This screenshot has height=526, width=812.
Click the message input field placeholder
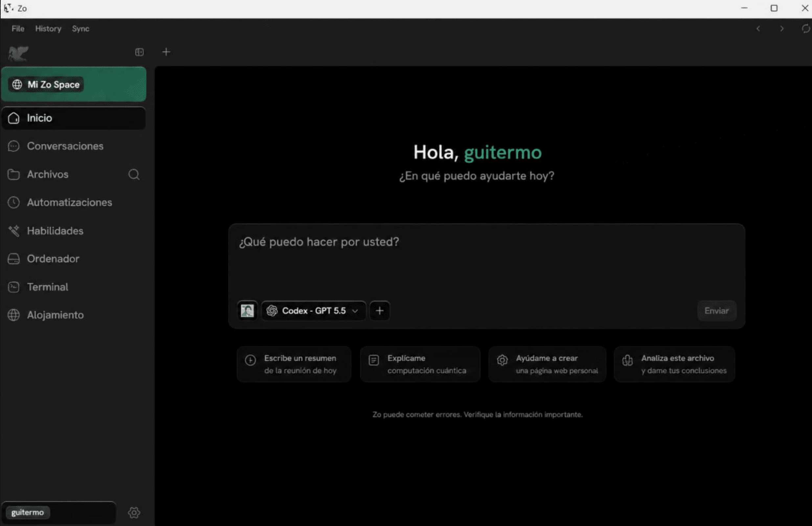tap(319, 242)
